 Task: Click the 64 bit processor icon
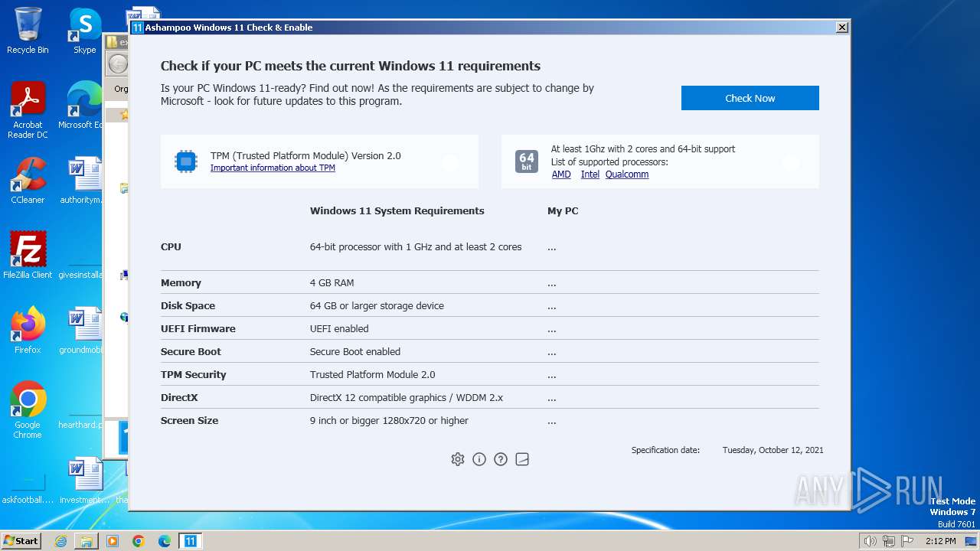527,161
